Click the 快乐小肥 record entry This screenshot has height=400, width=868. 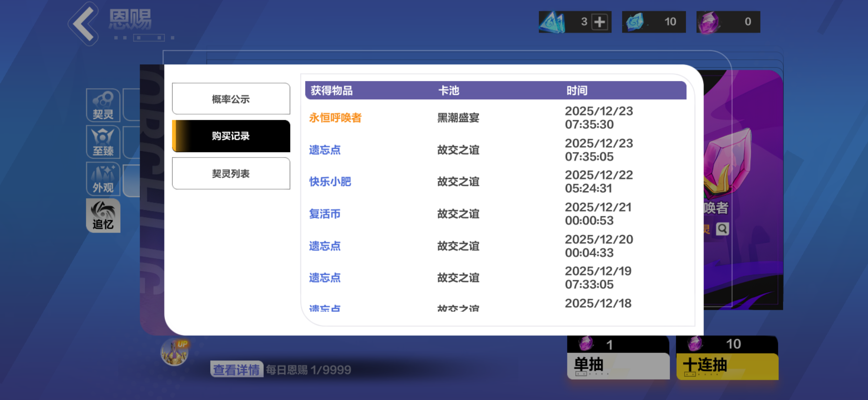[330, 182]
